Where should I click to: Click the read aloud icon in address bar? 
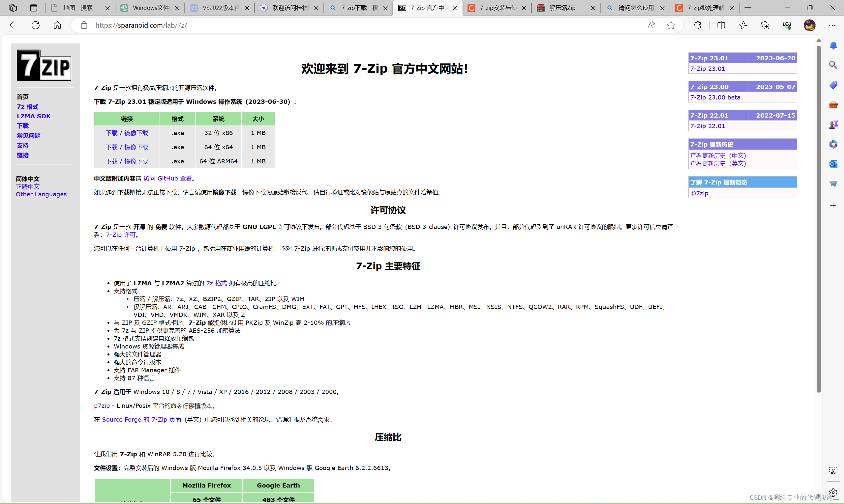click(651, 25)
